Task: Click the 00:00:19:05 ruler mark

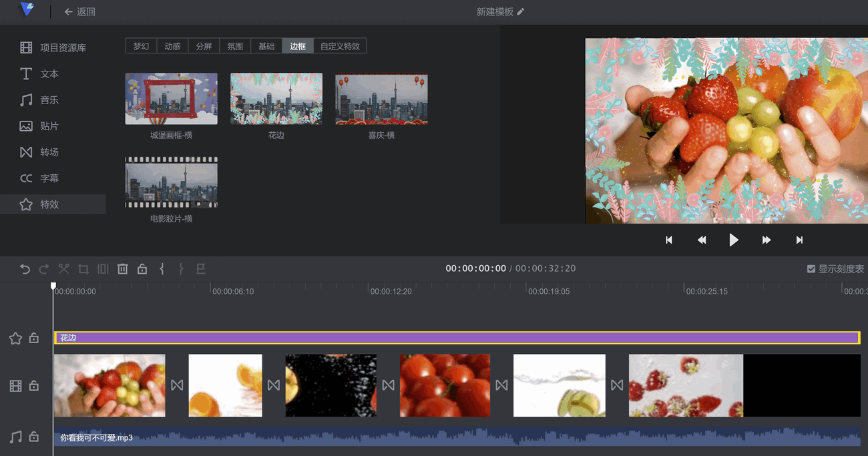Action: tap(549, 291)
